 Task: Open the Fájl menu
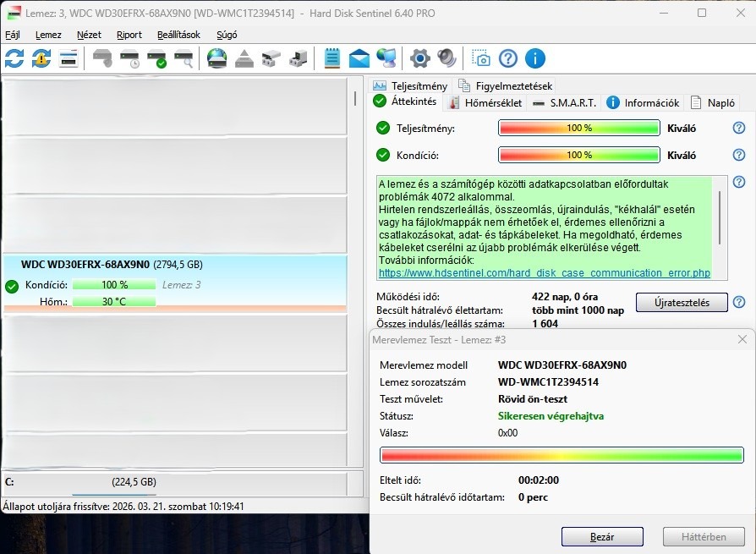(13, 35)
